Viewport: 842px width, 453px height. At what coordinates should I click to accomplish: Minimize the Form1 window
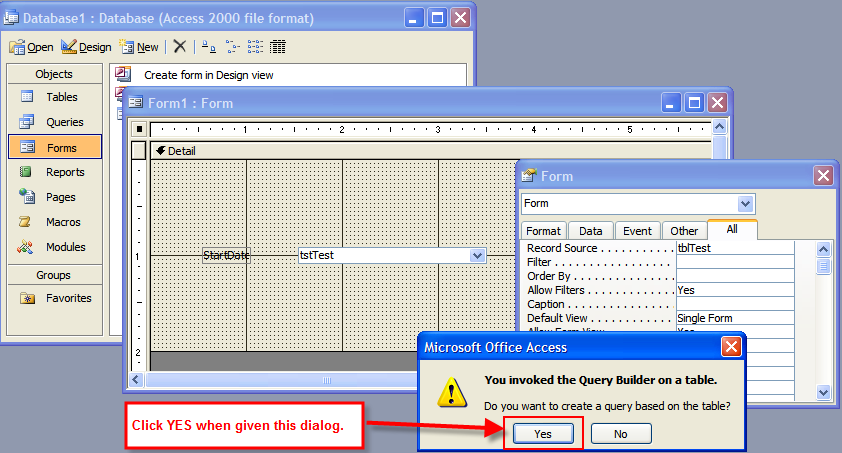671,103
